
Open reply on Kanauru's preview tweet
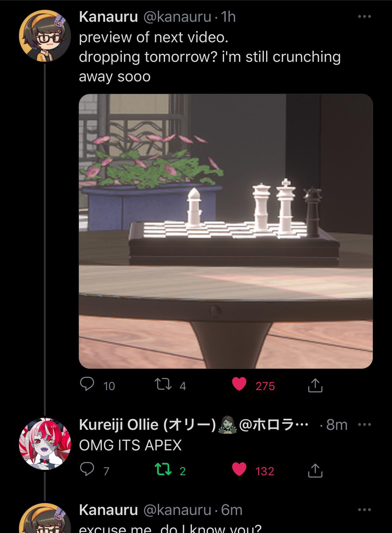click(x=87, y=385)
